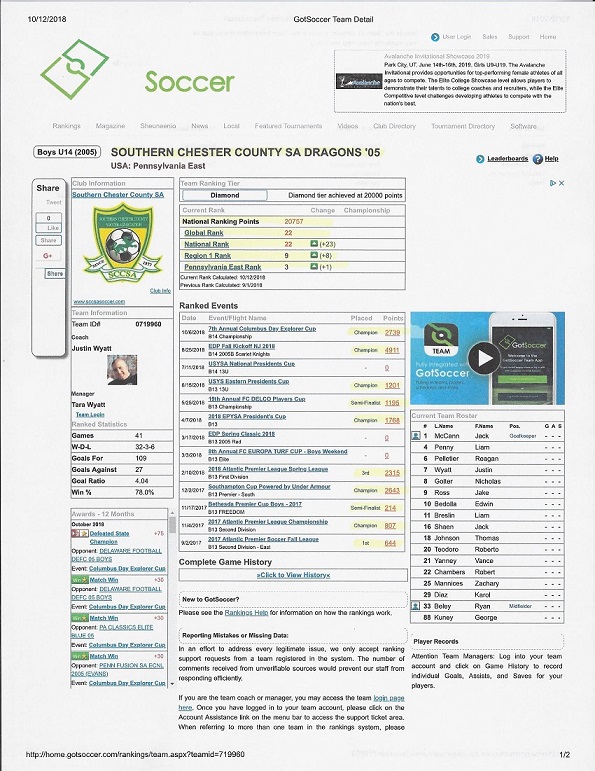Click the Support link at top

519,37
